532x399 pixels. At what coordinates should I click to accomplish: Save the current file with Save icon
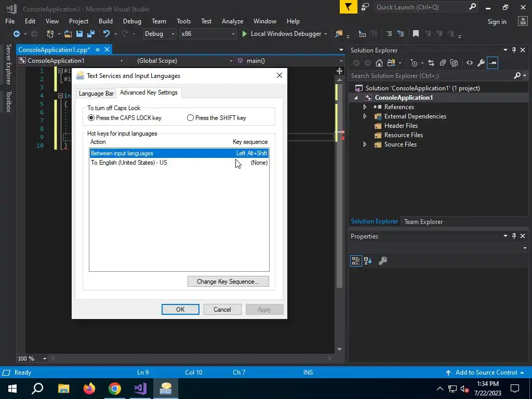[79, 34]
